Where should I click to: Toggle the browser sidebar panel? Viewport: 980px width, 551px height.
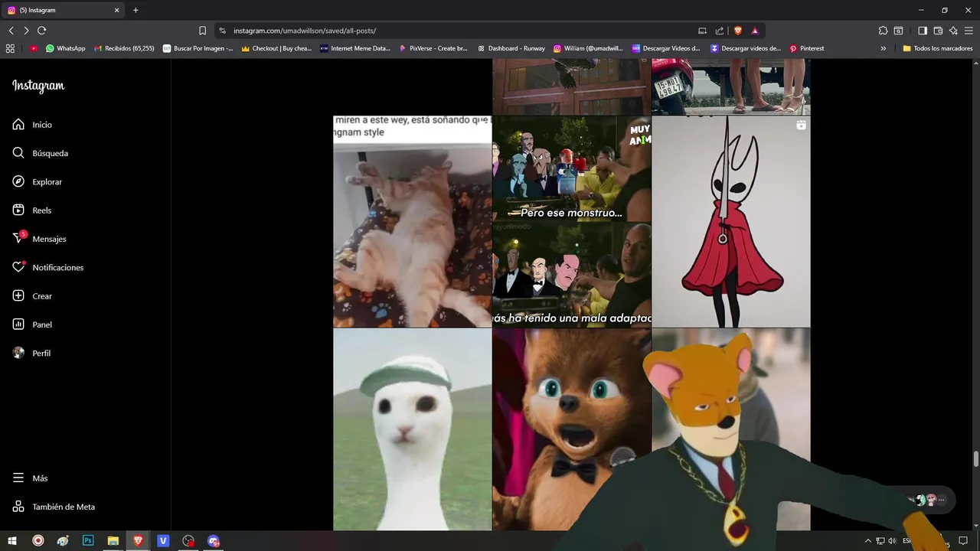[x=923, y=31]
